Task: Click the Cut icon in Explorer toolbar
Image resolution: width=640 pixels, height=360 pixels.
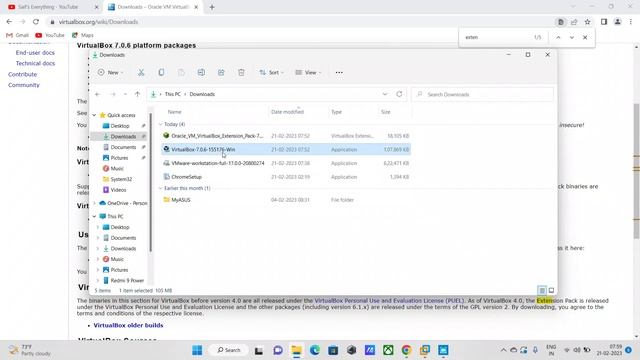Action: [x=141, y=73]
